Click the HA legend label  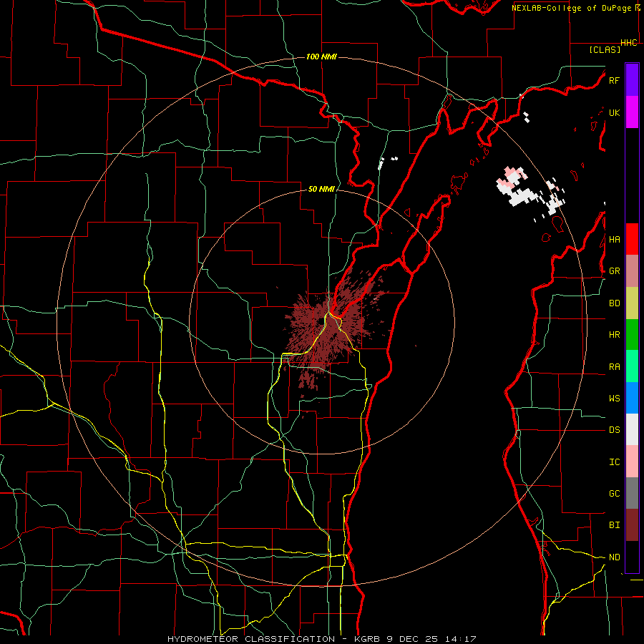tap(614, 239)
